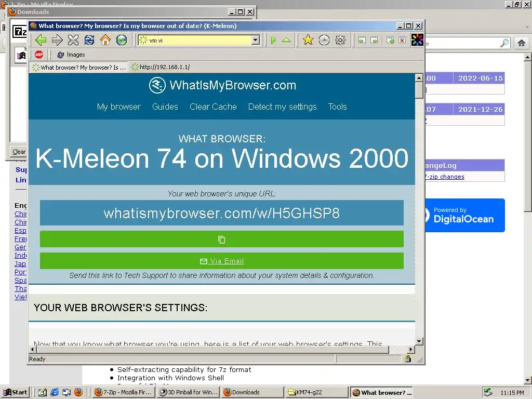Launch Firefox from Quick Launch
532x399 pixels.
coord(78,392)
